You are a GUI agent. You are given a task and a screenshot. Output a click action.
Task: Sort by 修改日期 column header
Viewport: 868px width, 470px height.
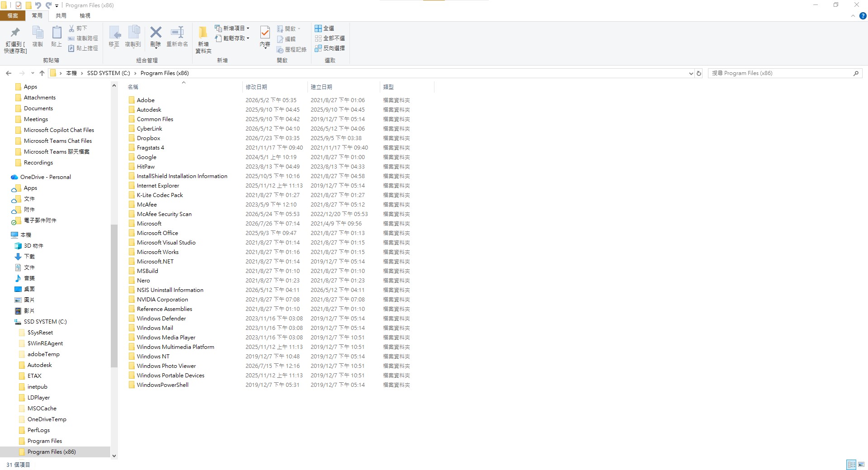(275, 87)
